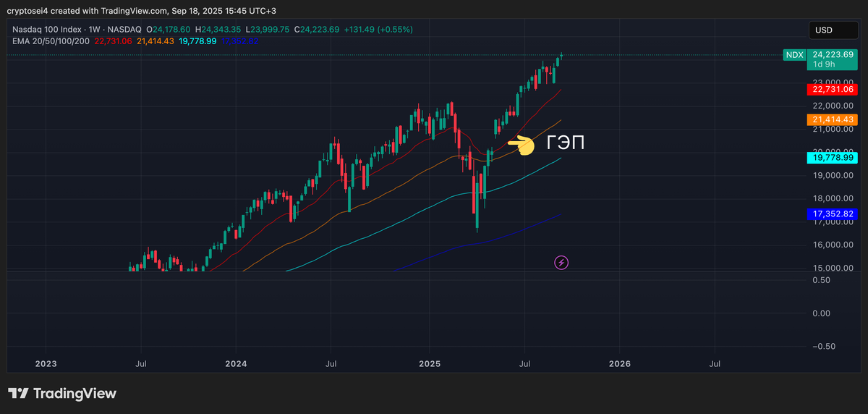868x414 pixels.
Task: Click the NDX symbol tag
Action: pyautogui.click(x=794, y=54)
